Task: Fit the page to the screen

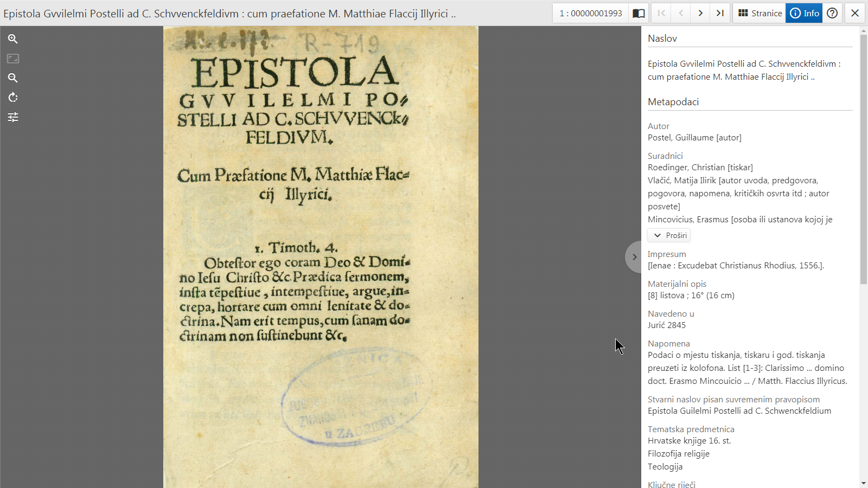Action: coord(13,59)
